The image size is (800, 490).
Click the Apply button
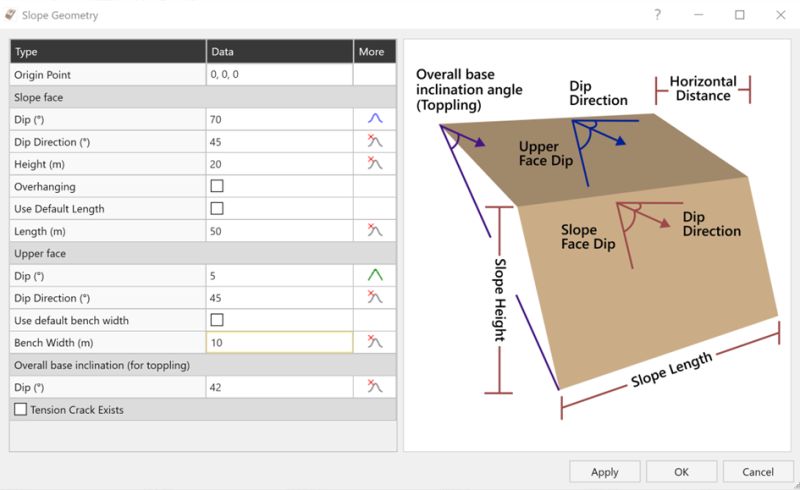point(605,472)
